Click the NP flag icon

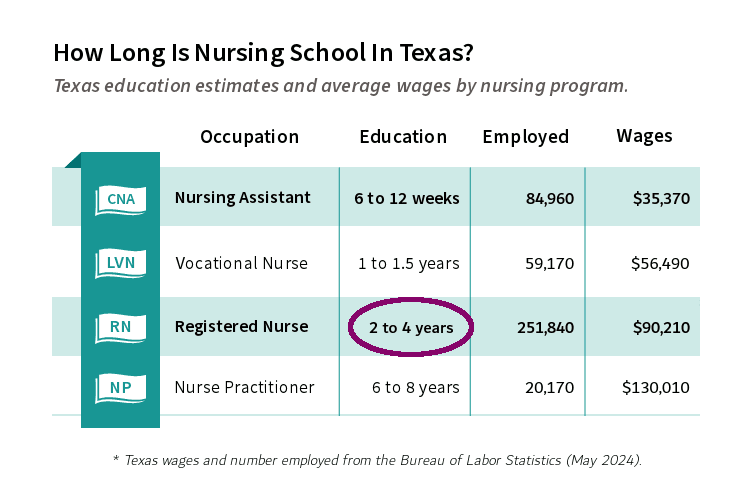(x=121, y=388)
